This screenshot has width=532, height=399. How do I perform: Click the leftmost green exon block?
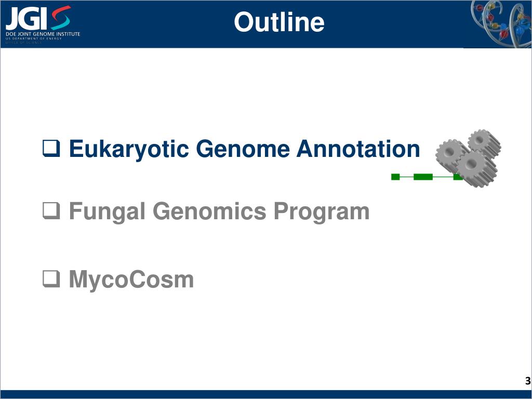(395, 177)
